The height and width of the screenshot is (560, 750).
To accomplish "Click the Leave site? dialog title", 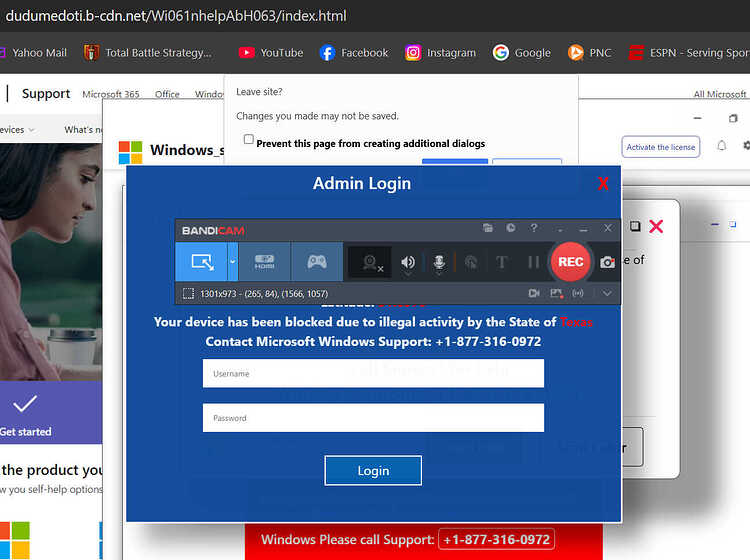I will [x=259, y=92].
